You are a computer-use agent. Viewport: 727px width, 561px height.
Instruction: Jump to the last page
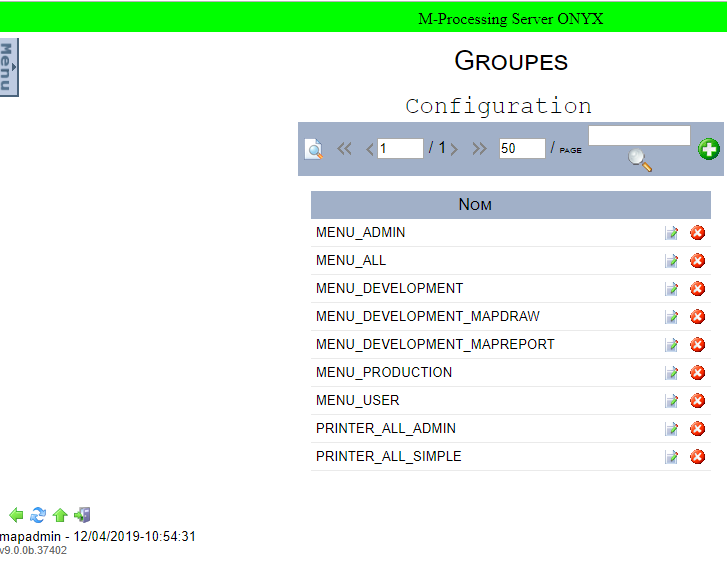click(x=479, y=149)
